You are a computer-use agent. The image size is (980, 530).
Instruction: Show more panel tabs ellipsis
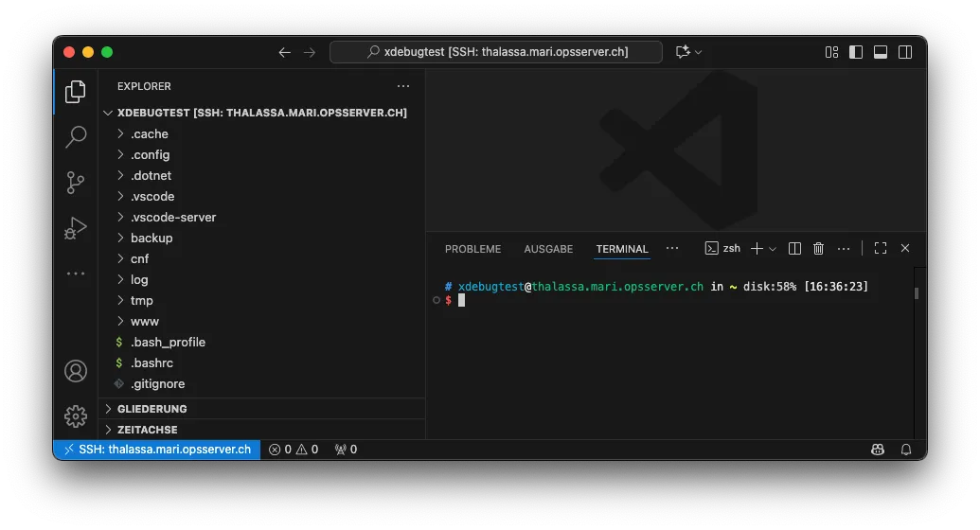672,248
